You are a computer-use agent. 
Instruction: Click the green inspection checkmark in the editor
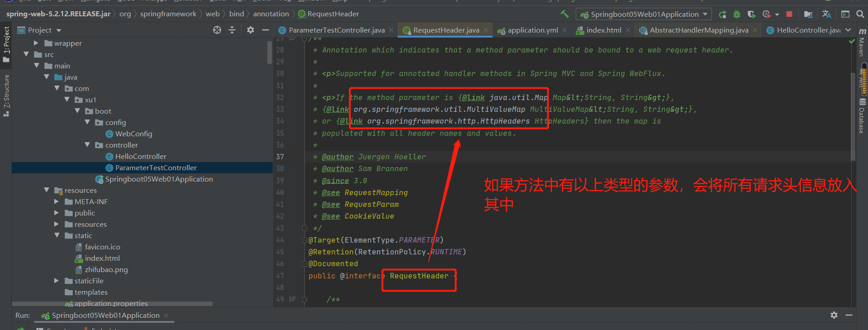(x=852, y=41)
